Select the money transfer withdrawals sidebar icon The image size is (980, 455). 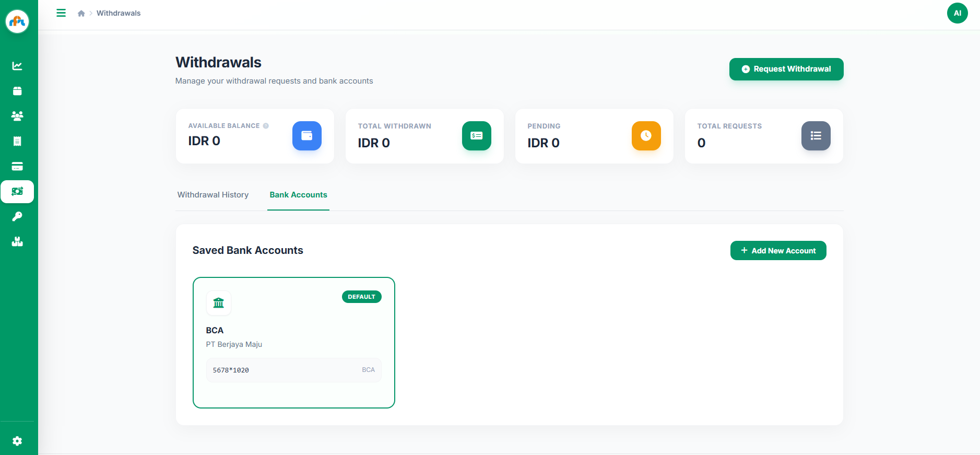[x=17, y=191]
